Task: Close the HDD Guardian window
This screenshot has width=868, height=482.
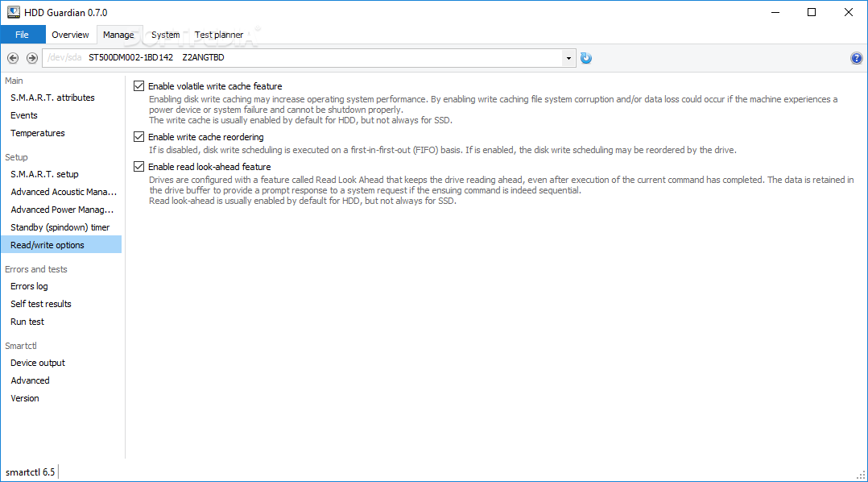Action: (x=848, y=12)
